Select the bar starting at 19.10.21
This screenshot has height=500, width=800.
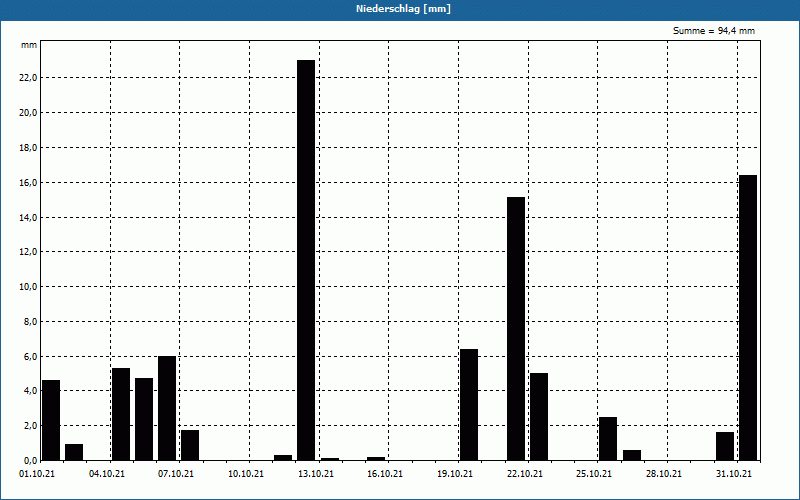[x=469, y=405]
